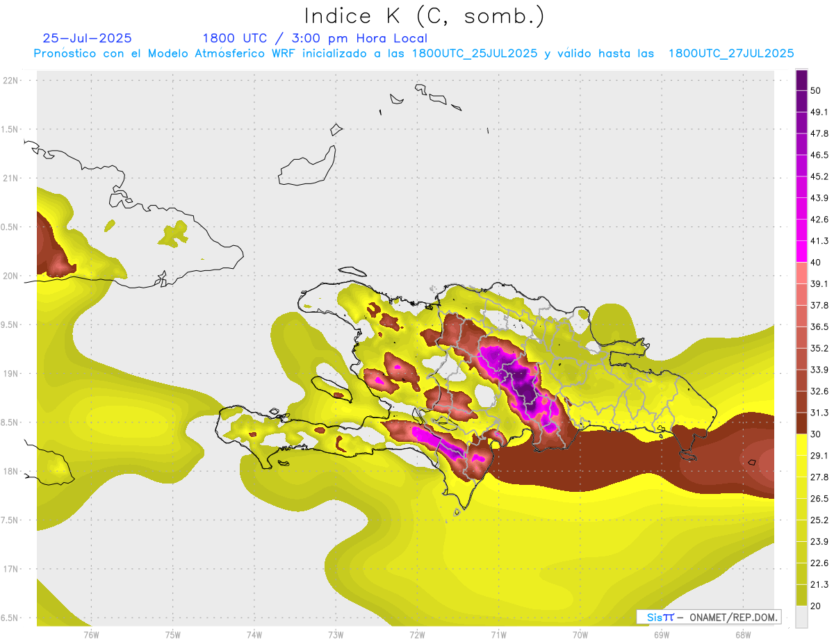
Task: Click the colorbar label '27.8'
Action: pyautogui.click(x=819, y=477)
